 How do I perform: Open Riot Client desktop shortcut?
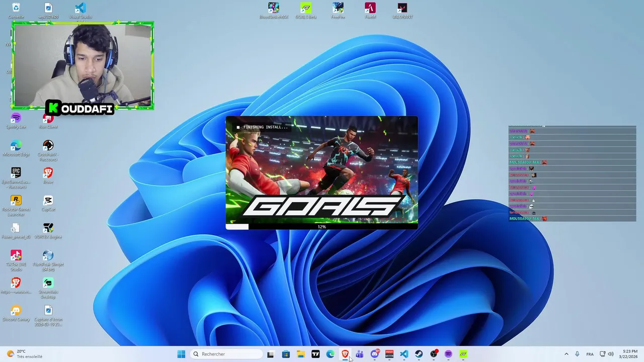click(48, 121)
